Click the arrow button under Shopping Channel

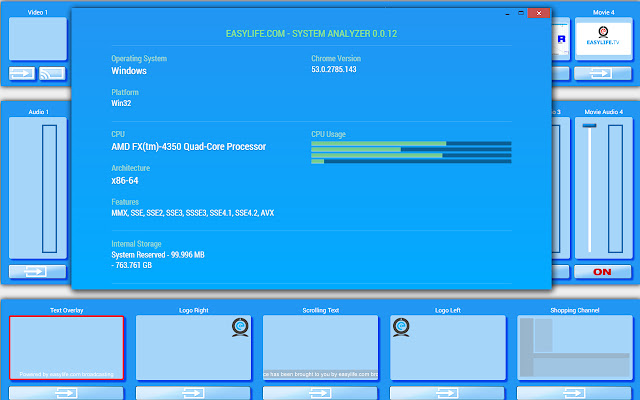(x=574, y=393)
